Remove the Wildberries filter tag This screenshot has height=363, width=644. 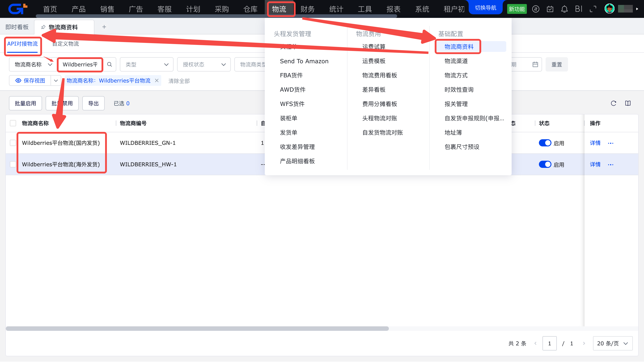[x=157, y=81]
